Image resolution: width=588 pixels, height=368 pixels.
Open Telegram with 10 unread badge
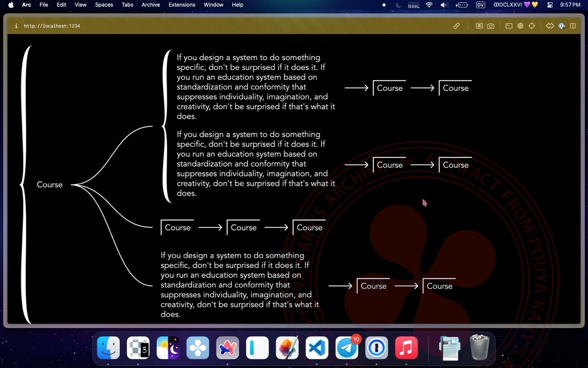pos(347,348)
